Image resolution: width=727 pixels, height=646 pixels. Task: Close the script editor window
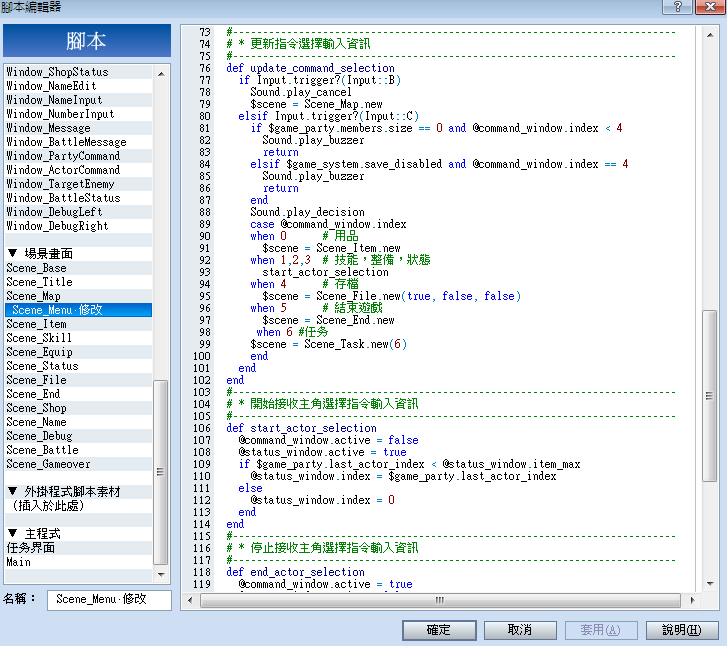tap(710, 6)
